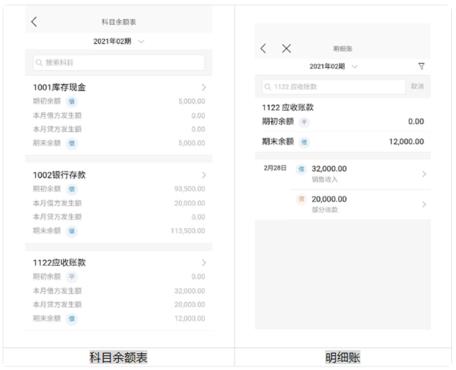Tap 1001库存现金 期末余额 direction badge
Screen dimensions: 456x370
[72, 143]
